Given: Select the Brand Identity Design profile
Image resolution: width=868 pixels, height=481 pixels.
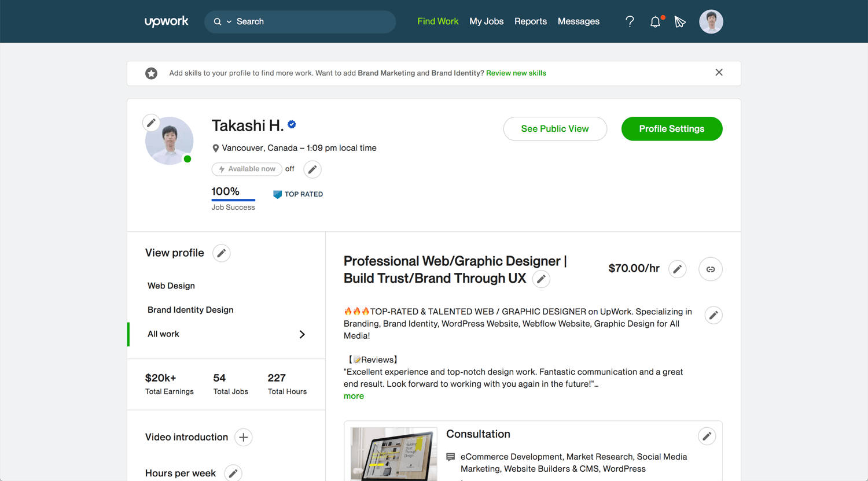Looking at the screenshot, I should click(190, 310).
